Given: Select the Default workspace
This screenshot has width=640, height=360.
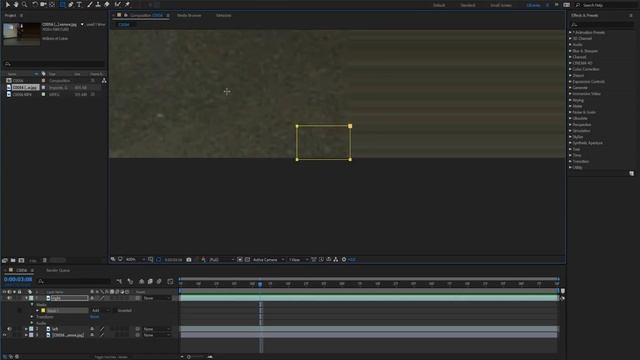Looking at the screenshot, I should point(439,5).
